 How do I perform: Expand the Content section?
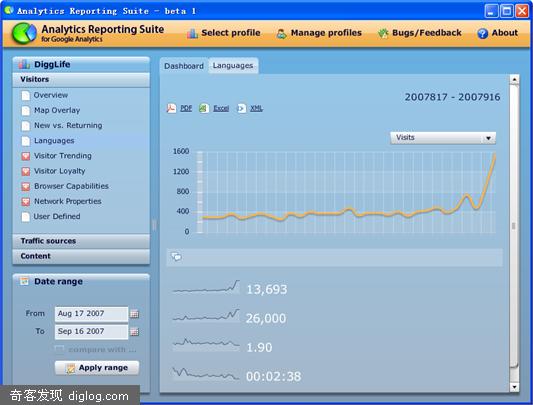click(81, 256)
